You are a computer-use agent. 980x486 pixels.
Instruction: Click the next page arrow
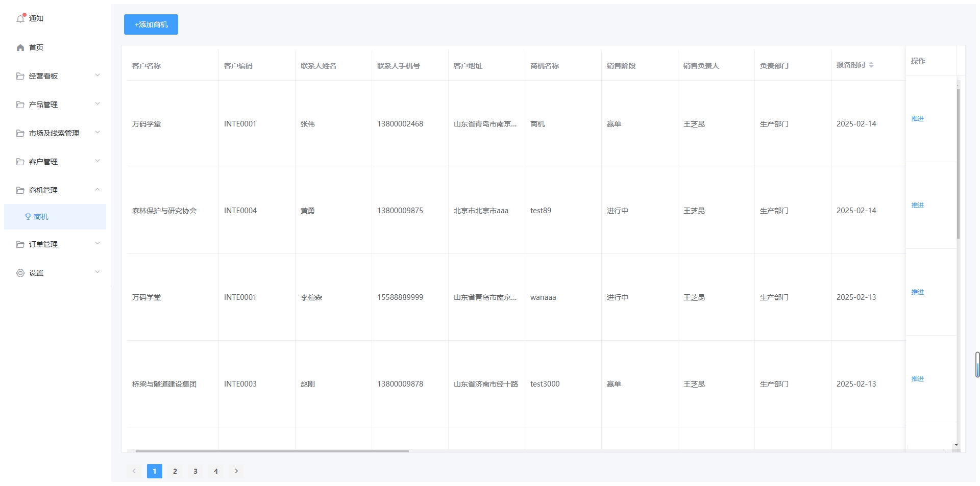(x=236, y=471)
